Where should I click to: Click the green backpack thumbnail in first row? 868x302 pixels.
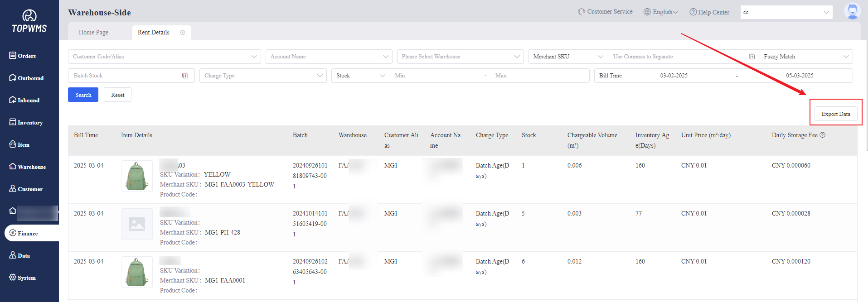click(x=137, y=176)
